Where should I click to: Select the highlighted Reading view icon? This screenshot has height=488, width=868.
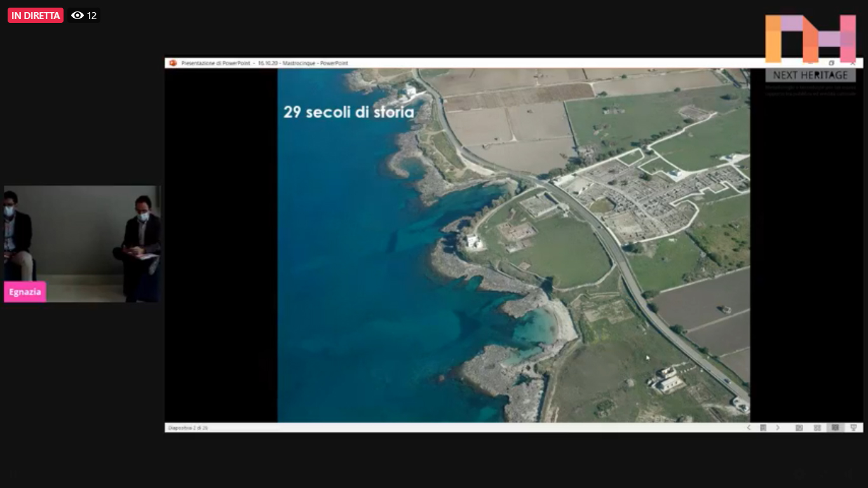point(835,428)
